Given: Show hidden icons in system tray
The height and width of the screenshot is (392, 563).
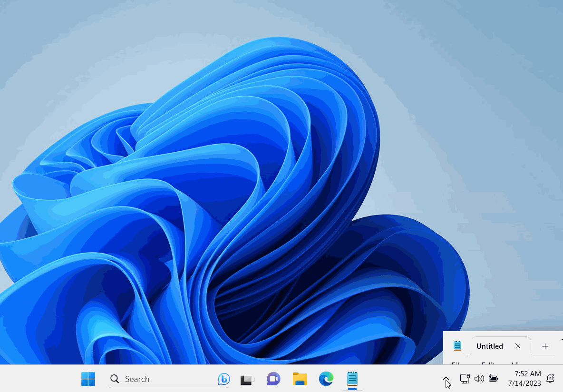Looking at the screenshot, I should tap(446, 379).
